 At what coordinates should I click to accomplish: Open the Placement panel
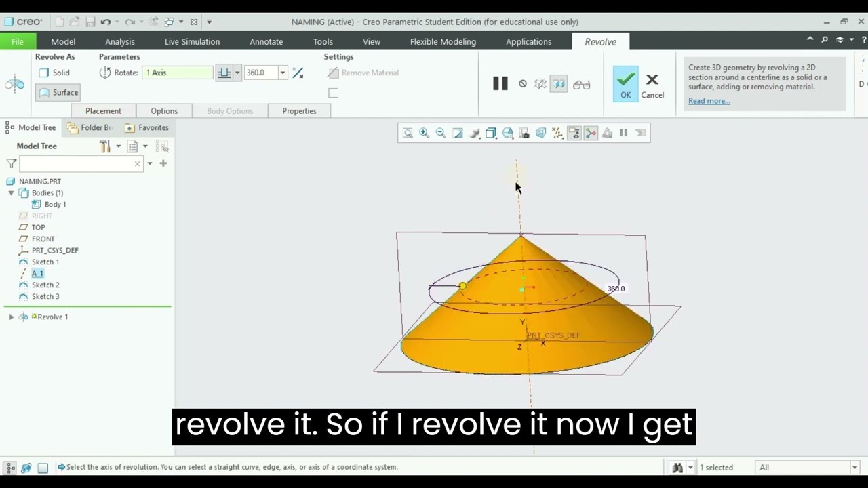pos(103,111)
